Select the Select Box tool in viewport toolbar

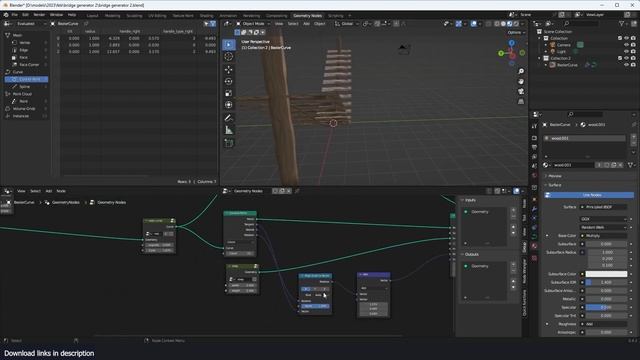[229, 44]
